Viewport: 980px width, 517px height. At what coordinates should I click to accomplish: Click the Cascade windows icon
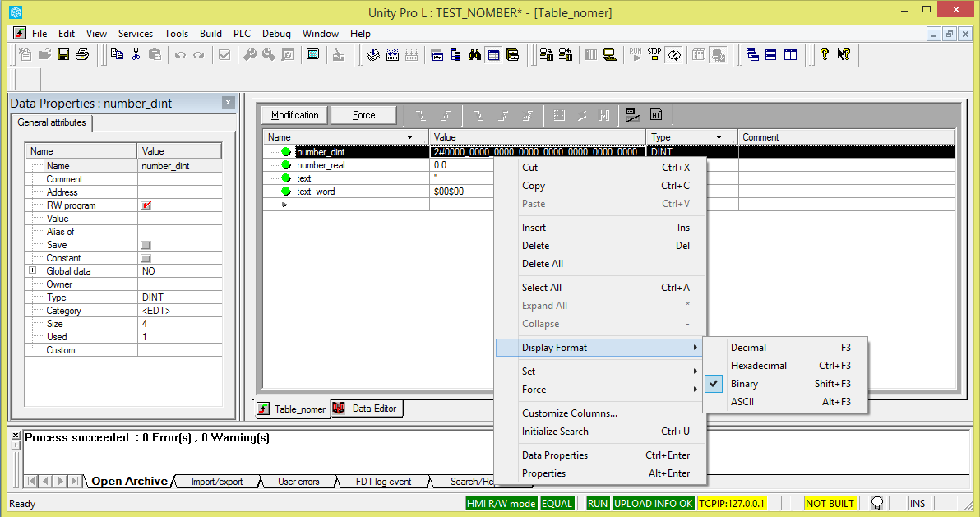coord(752,55)
